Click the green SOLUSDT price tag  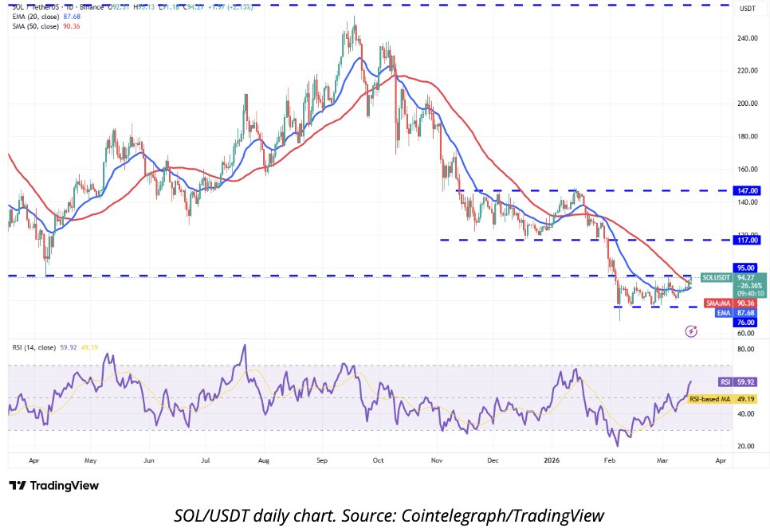tap(716, 278)
